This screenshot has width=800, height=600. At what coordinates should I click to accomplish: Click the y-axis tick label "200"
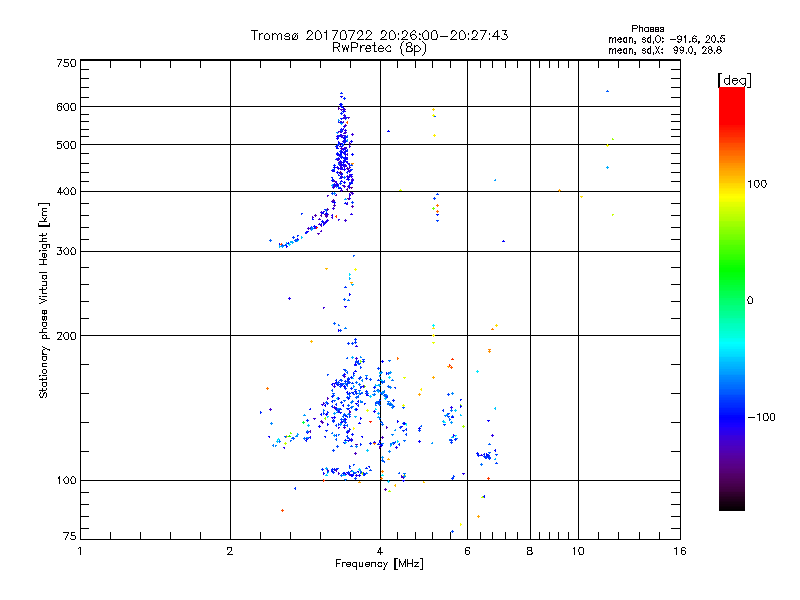tap(66, 336)
